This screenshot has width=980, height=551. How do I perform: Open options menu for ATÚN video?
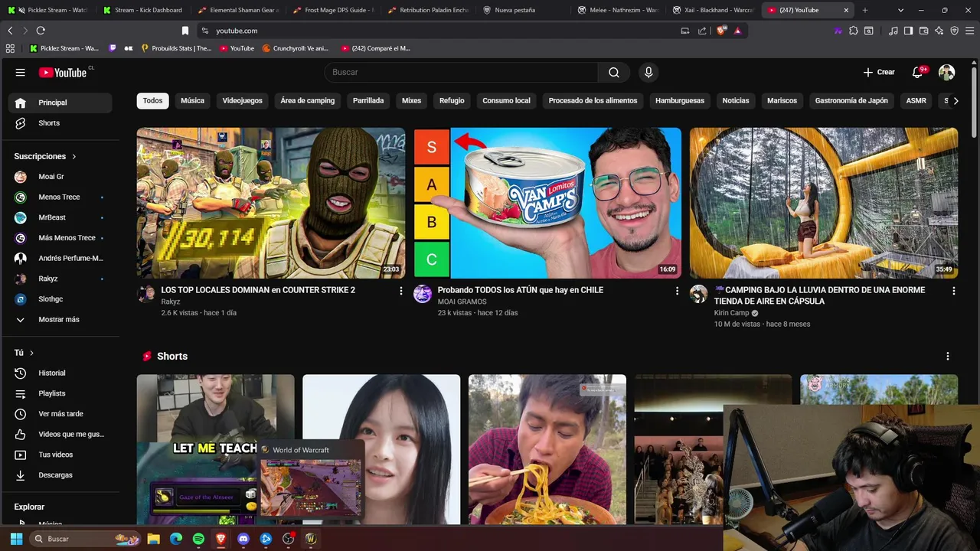677,291
